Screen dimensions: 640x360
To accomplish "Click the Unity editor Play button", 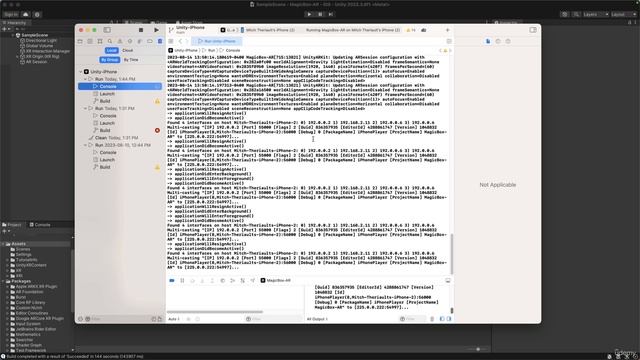I will coord(309,14).
